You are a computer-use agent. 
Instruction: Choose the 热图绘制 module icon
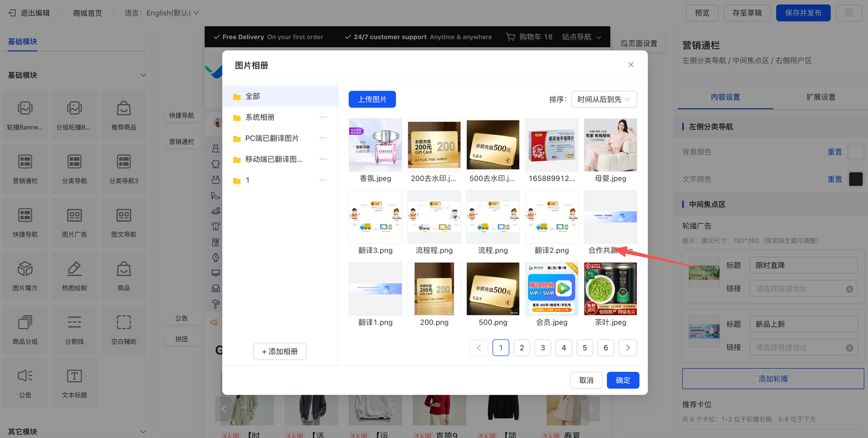click(x=74, y=269)
